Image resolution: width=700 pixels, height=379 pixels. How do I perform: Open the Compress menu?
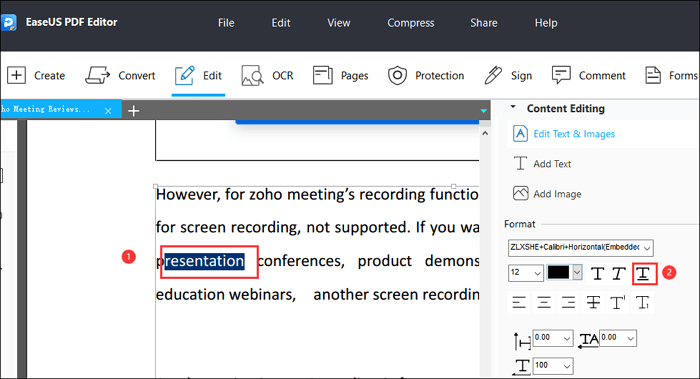tap(411, 23)
